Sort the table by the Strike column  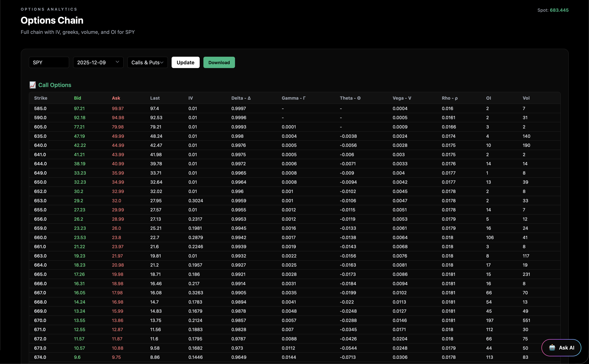coord(41,98)
